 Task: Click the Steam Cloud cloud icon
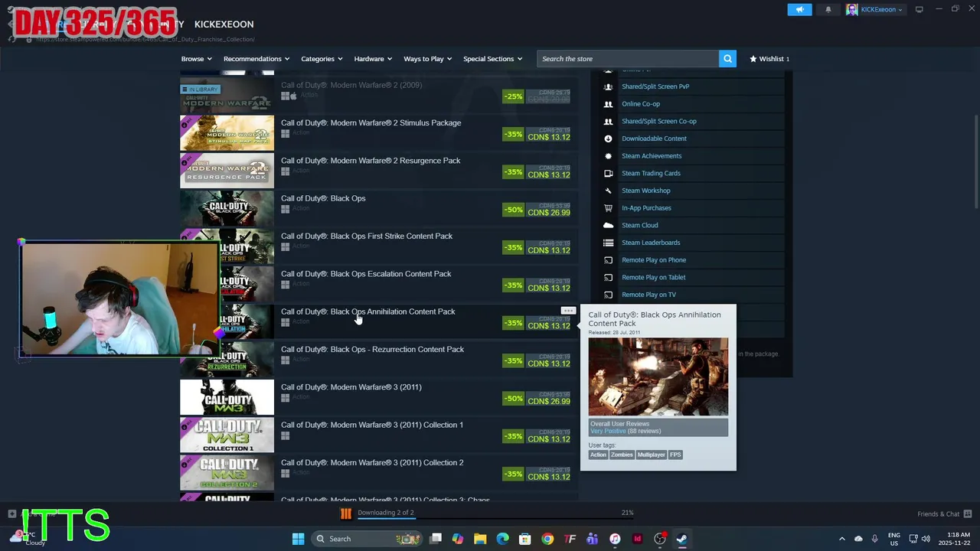[x=608, y=225]
